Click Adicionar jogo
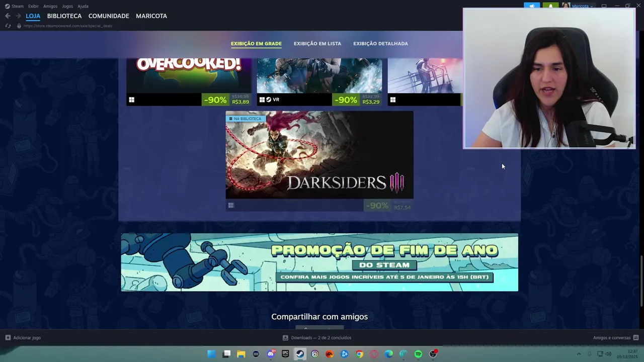Image resolution: width=644 pixels, height=362 pixels. (x=23, y=338)
